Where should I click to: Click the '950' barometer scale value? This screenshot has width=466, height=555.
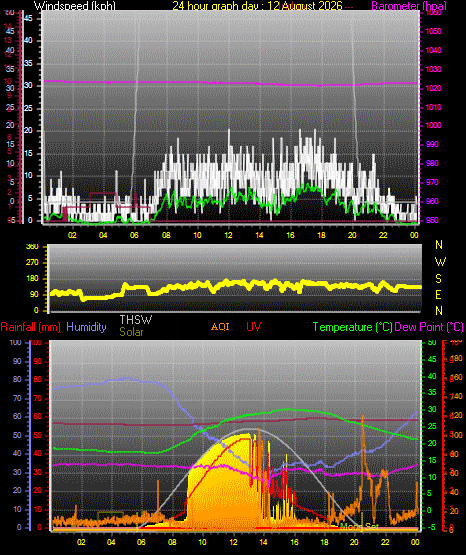pyautogui.click(x=433, y=220)
